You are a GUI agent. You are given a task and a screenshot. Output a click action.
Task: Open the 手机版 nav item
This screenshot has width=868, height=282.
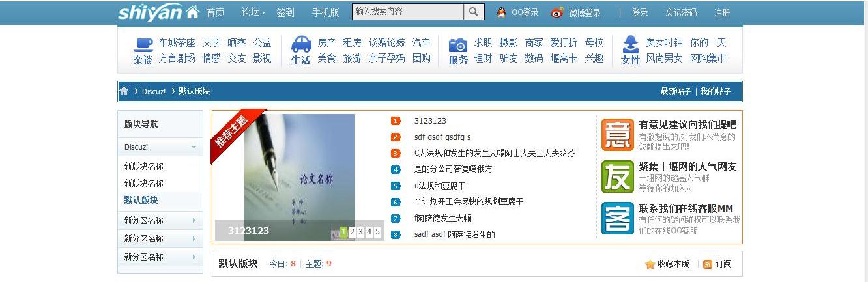[x=325, y=12]
